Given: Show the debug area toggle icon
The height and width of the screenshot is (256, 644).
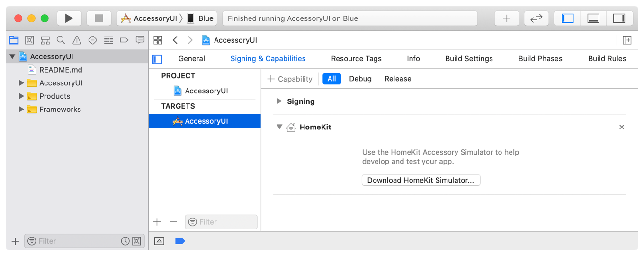Looking at the screenshot, I should click(x=159, y=241).
